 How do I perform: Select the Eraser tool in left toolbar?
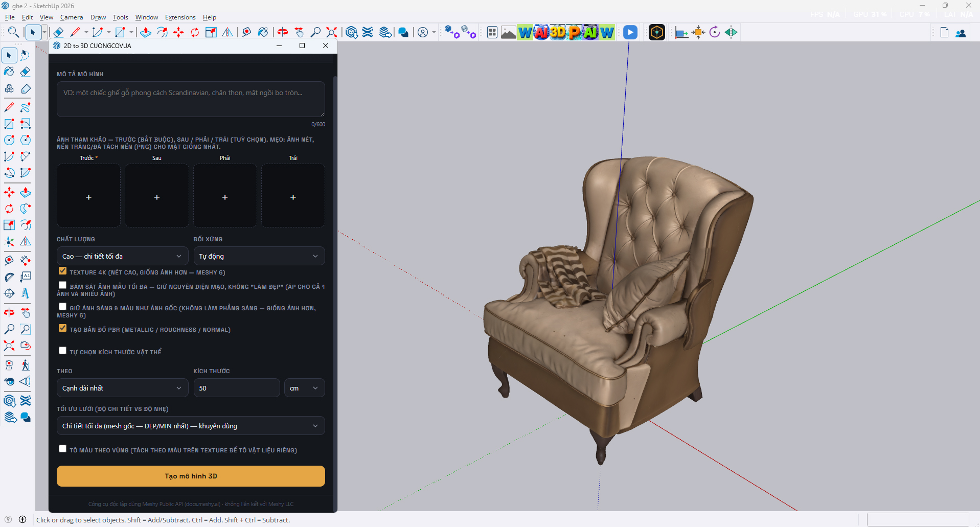click(x=26, y=72)
